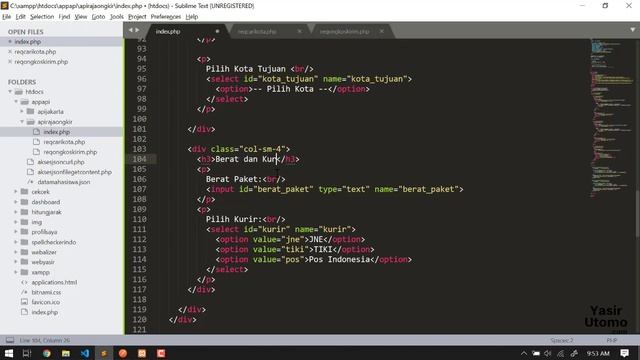Open datamahasiswa.json file
This screenshot has height=360, width=640.
pyautogui.click(x=64, y=182)
